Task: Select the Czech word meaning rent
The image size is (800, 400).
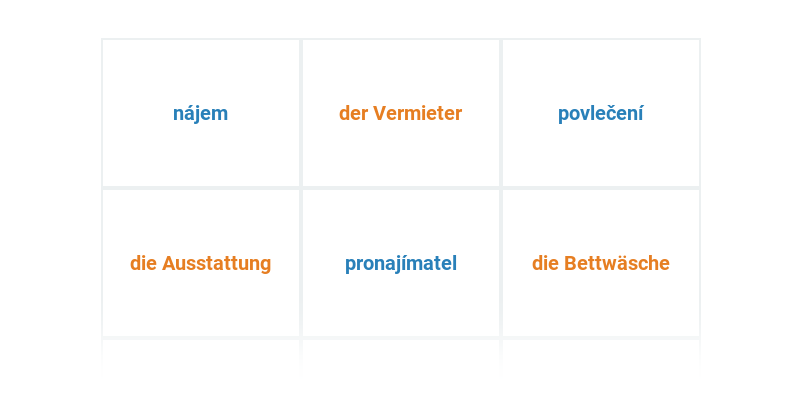Action: point(200,113)
